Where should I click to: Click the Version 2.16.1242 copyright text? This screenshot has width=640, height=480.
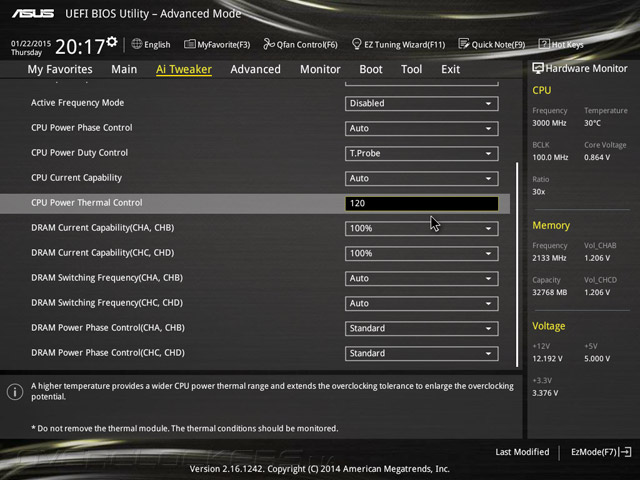pos(320,469)
